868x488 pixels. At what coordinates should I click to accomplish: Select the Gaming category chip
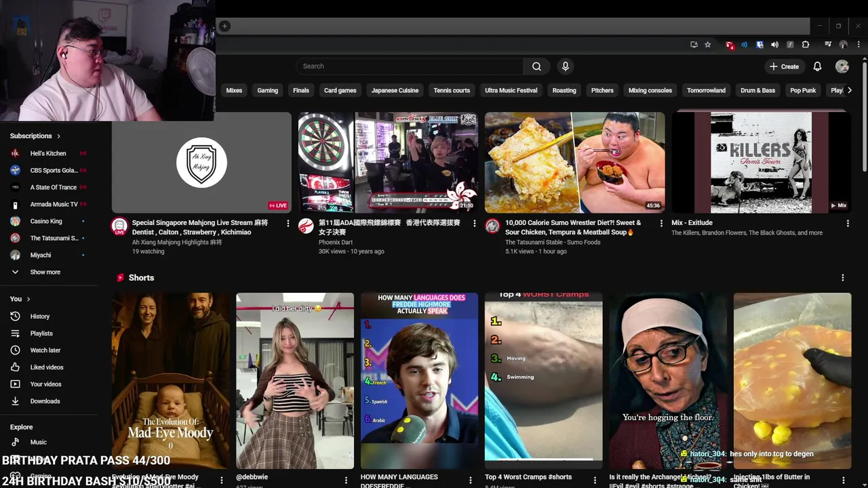point(267,90)
